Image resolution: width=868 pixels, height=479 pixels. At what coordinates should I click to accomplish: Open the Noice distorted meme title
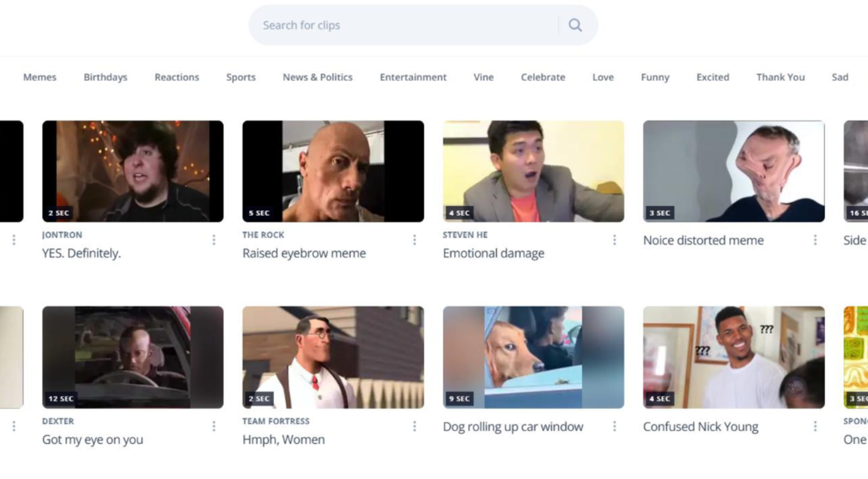click(x=703, y=240)
